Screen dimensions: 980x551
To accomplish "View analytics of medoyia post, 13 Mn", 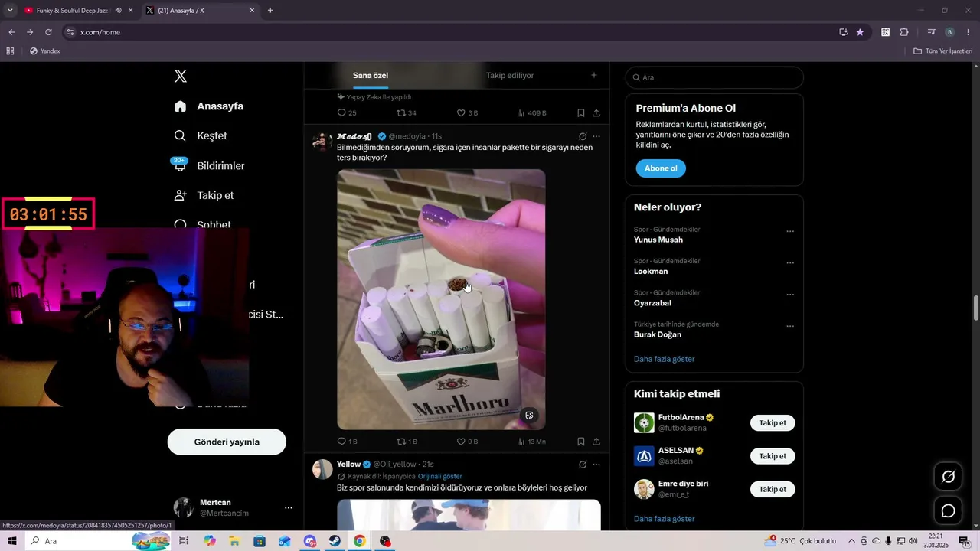I will pyautogui.click(x=531, y=442).
